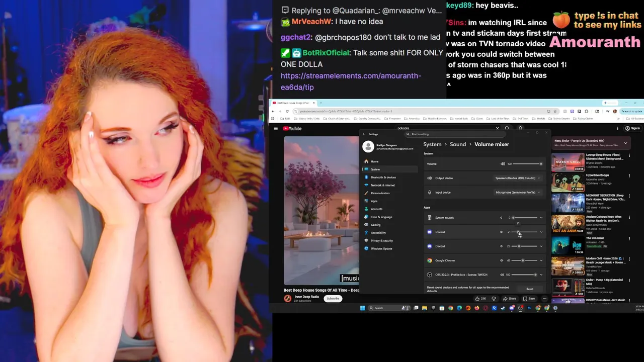Collapse the Mix playlist panel chevron

625,143
